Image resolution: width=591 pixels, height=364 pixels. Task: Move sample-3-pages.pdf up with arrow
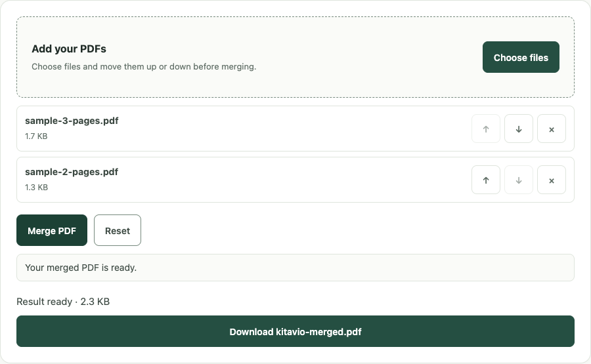tap(486, 129)
